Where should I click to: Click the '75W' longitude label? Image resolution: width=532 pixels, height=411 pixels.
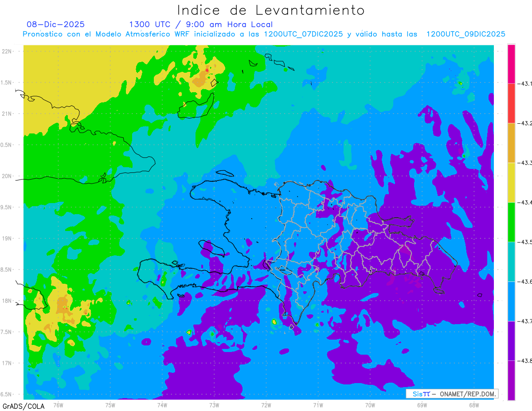click(x=110, y=405)
